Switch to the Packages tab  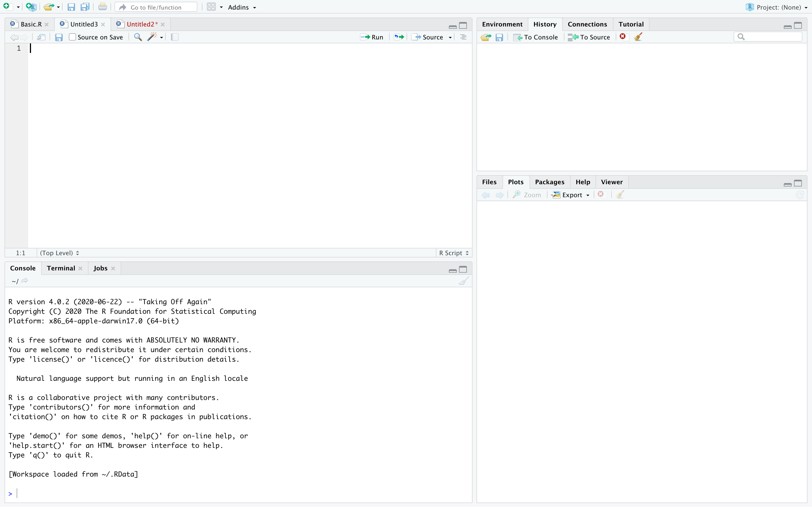point(549,182)
